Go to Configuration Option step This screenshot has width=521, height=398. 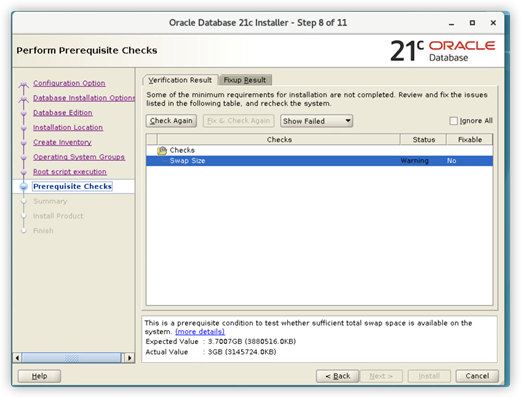[69, 83]
